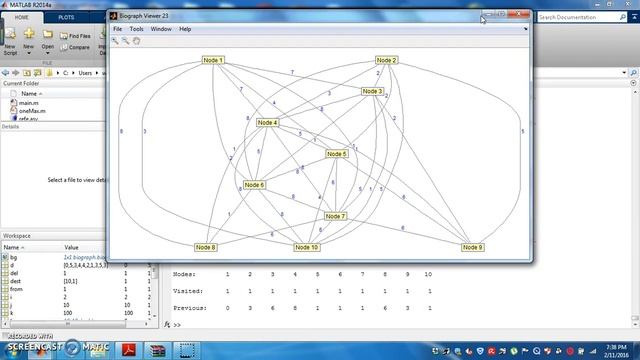Image resolution: width=640 pixels, height=360 pixels.
Task: Click Node 8 in the graph
Action: pyautogui.click(x=206, y=247)
